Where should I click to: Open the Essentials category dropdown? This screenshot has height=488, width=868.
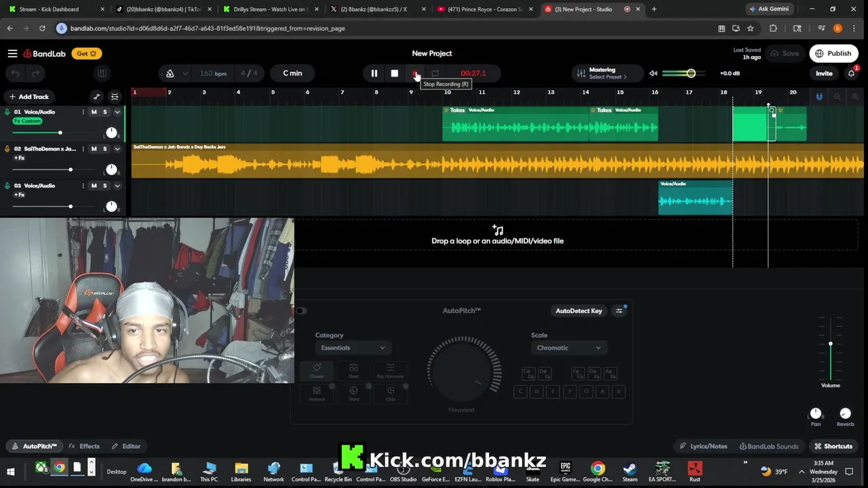pyautogui.click(x=353, y=348)
